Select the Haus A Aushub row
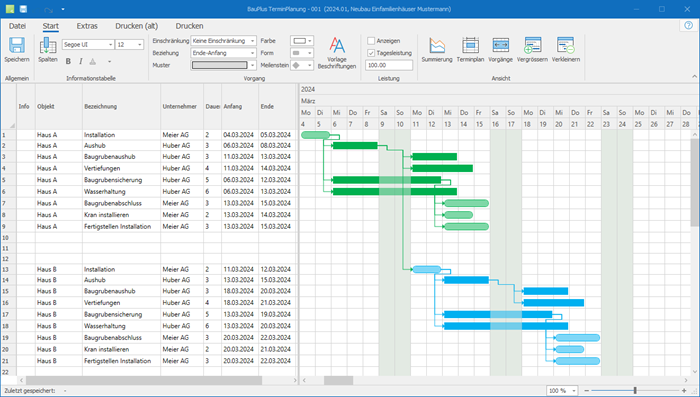700x397 pixels. 149,146
